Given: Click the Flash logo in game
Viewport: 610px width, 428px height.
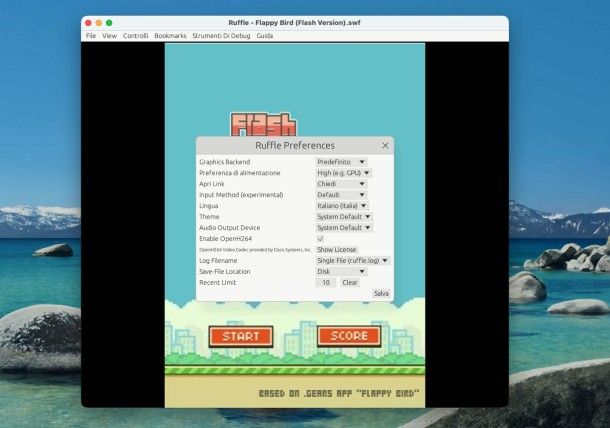Looking at the screenshot, I should (x=263, y=125).
